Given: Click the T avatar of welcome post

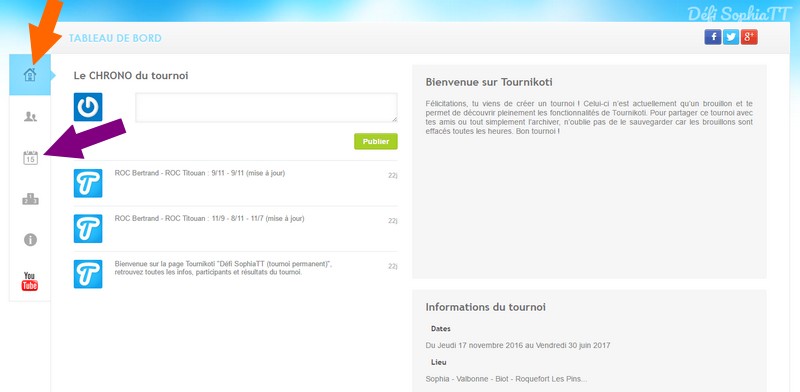Looking at the screenshot, I should pyautogui.click(x=88, y=274).
